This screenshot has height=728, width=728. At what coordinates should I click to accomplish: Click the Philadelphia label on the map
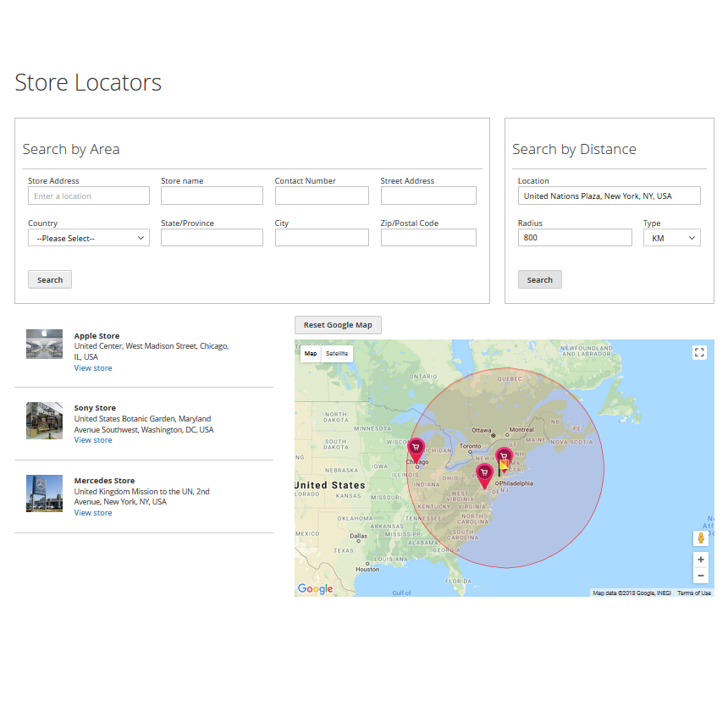(x=516, y=483)
